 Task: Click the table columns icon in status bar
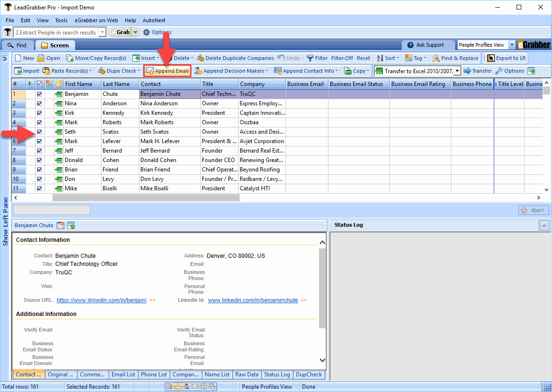pos(204,386)
